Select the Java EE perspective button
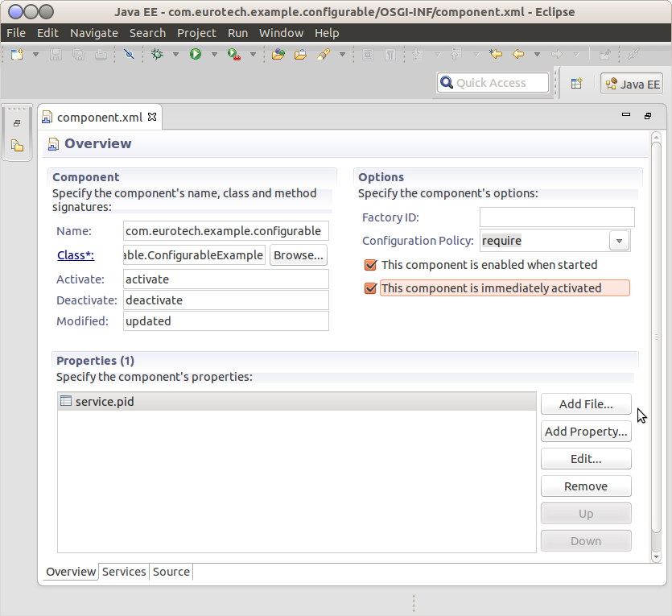This screenshot has width=672, height=616. tap(632, 84)
